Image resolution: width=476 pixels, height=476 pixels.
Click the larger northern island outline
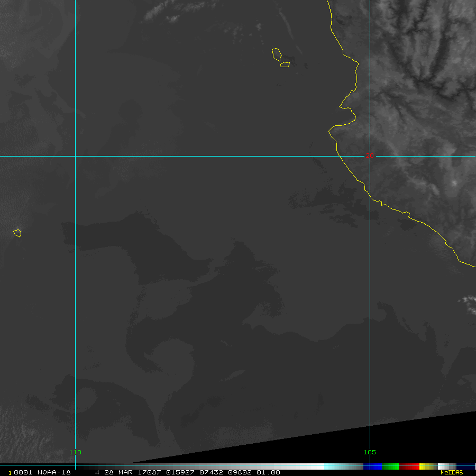(x=276, y=54)
